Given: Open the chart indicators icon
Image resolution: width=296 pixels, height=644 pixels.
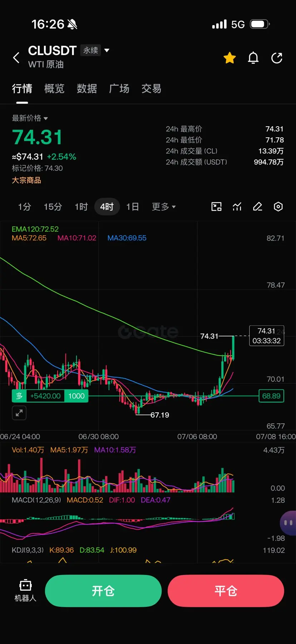Looking at the screenshot, I should pyautogui.click(x=237, y=207).
